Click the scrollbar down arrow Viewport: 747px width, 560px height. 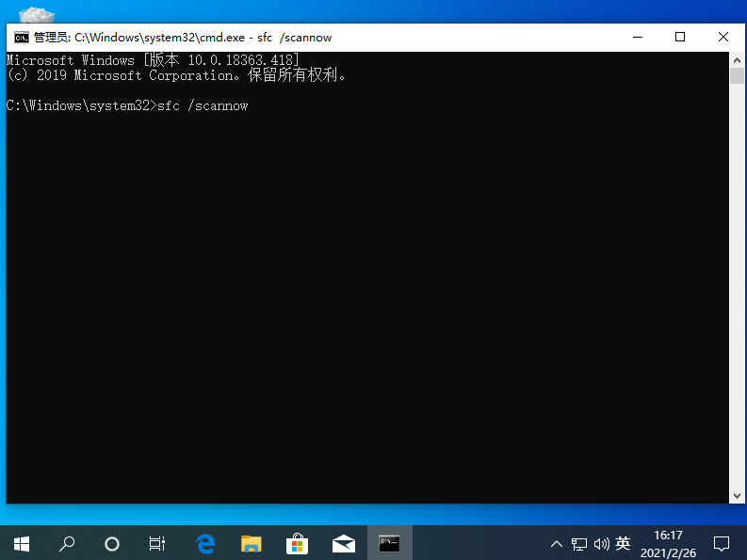(737, 496)
